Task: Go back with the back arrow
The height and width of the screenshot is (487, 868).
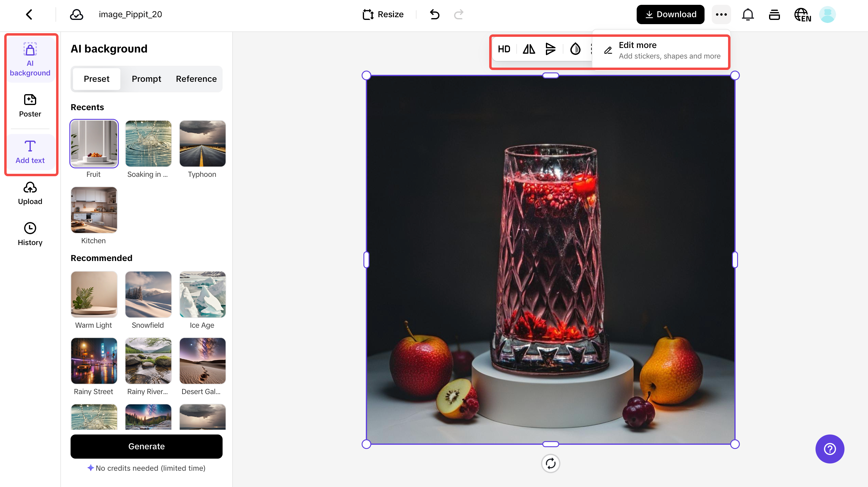Action: pos(29,14)
